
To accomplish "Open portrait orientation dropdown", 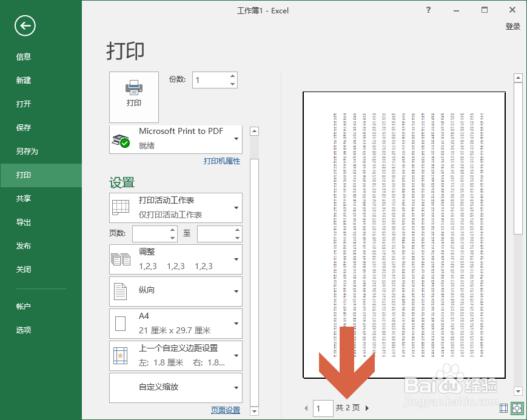I will pyautogui.click(x=176, y=292).
